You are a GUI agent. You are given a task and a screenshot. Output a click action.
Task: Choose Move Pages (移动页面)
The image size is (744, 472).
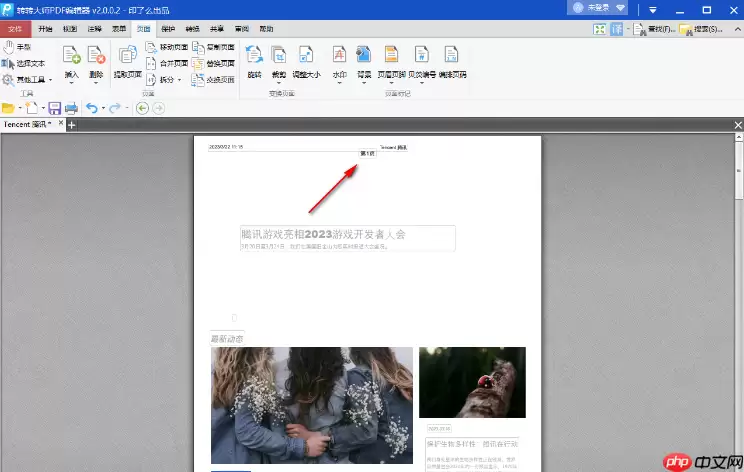click(x=167, y=47)
